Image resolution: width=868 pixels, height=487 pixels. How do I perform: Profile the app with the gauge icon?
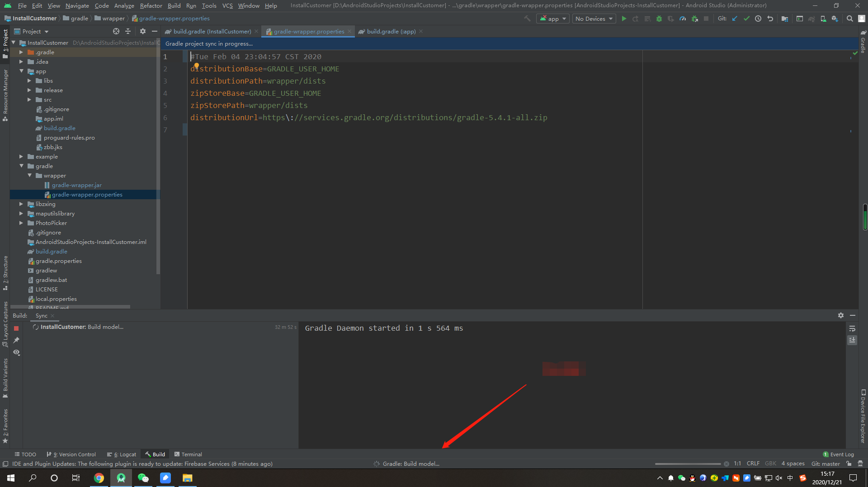pyautogui.click(x=683, y=19)
